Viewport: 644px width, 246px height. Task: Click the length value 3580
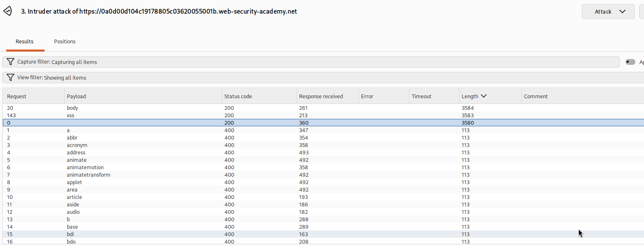point(467,123)
